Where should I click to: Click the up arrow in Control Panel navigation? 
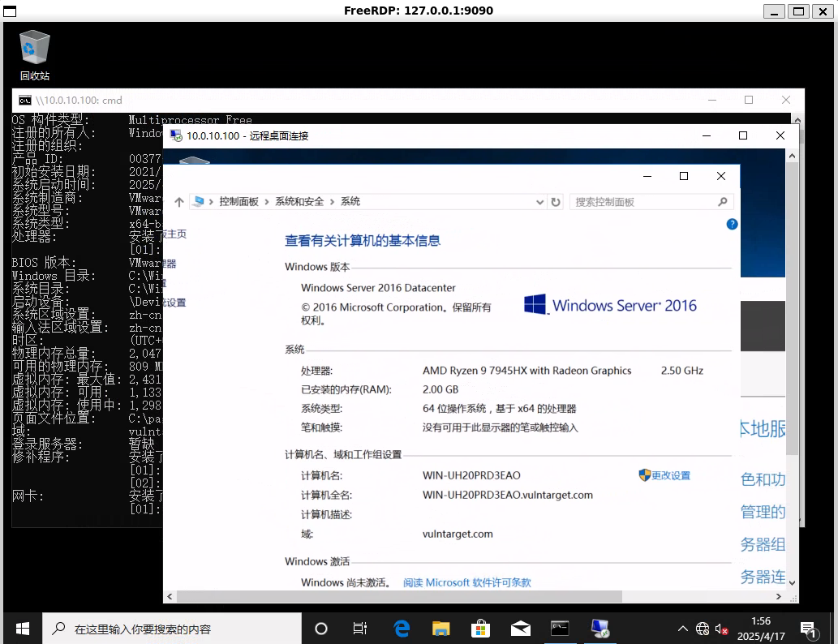(179, 202)
